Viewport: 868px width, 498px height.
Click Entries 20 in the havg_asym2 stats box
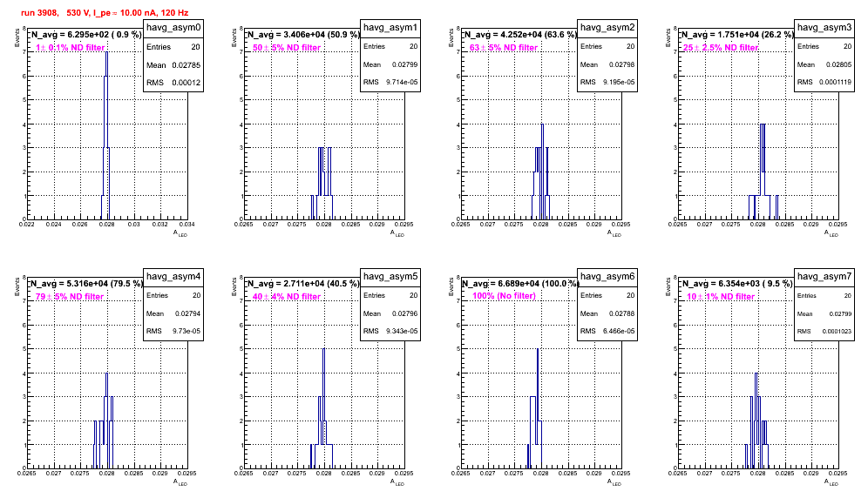point(607,46)
